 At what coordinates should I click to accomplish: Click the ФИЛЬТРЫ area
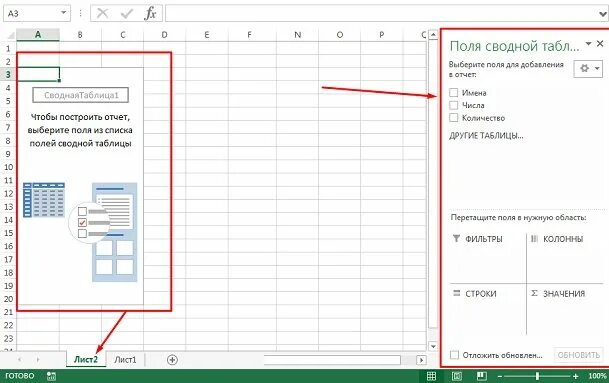click(488, 257)
